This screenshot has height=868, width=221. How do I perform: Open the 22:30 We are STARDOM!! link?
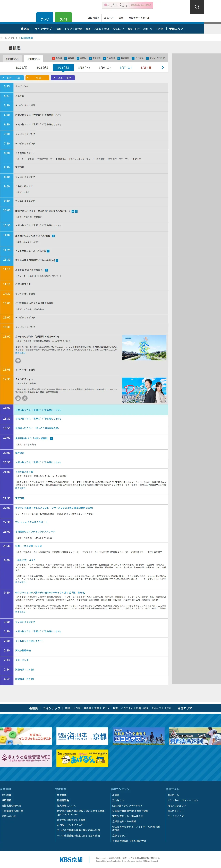pyautogui.click(x=31, y=522)
